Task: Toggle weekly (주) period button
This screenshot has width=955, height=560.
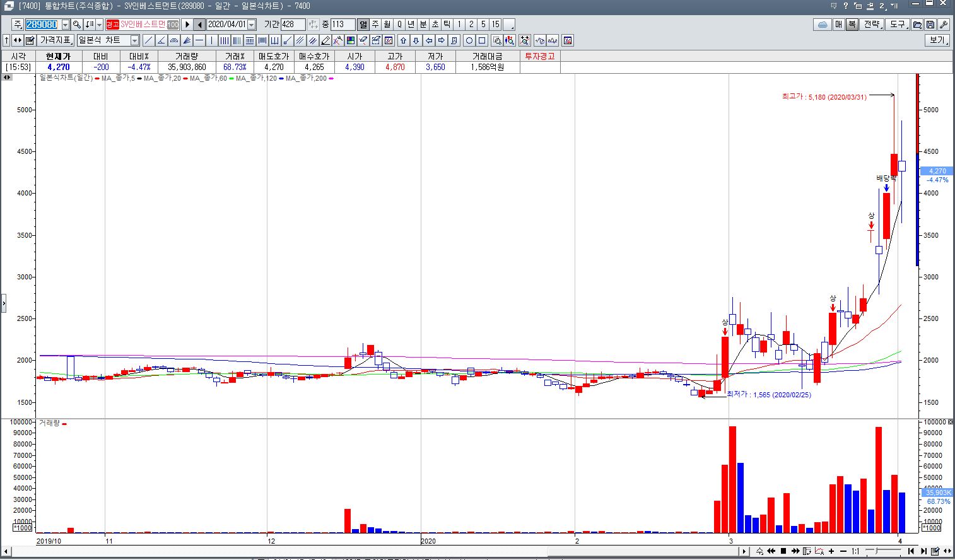Action: pos(375,25)
